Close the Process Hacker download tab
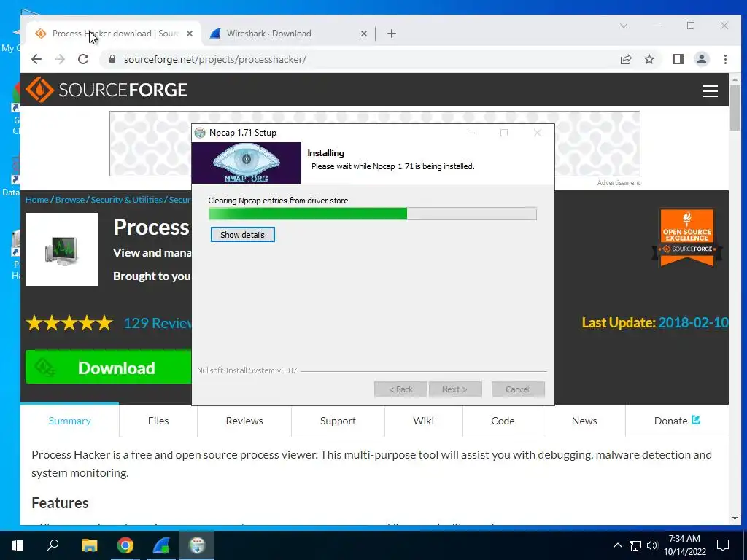 pos(190,34)
